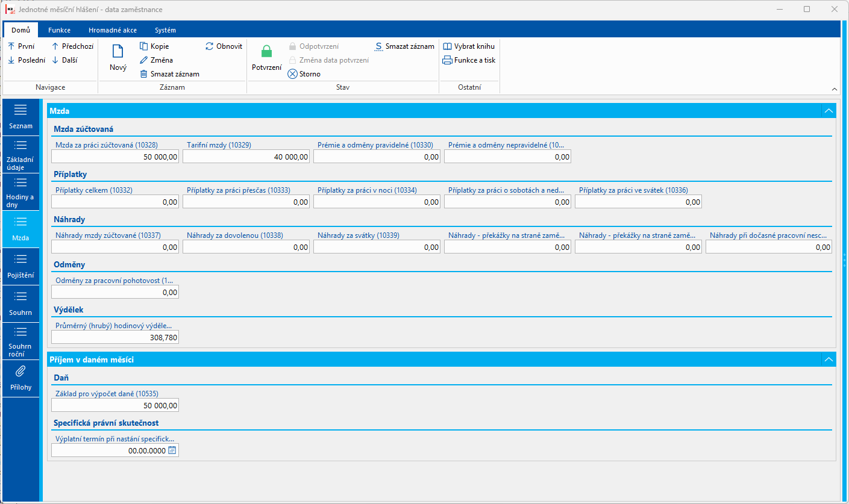The height and width of the screenshot is (504, 849).
Task: Open the Souhrn roční sidebar page
Action: click(21, 341)
